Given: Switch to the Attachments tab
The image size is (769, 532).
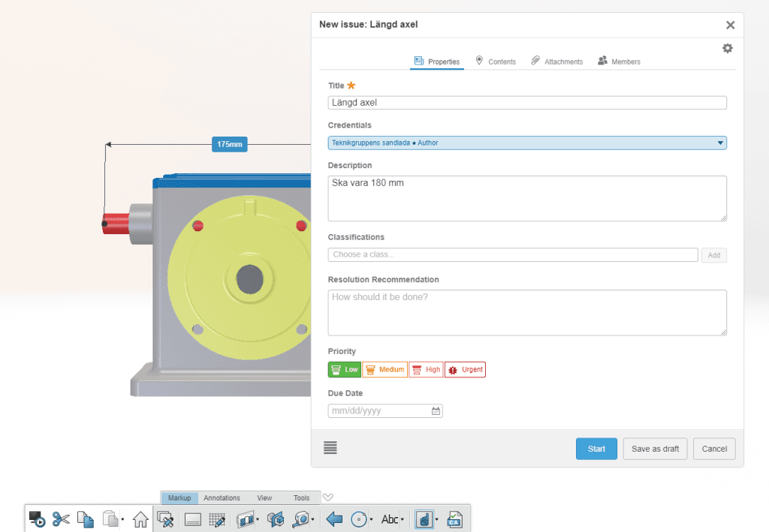Looking at the screenshot, I should 556,62.
